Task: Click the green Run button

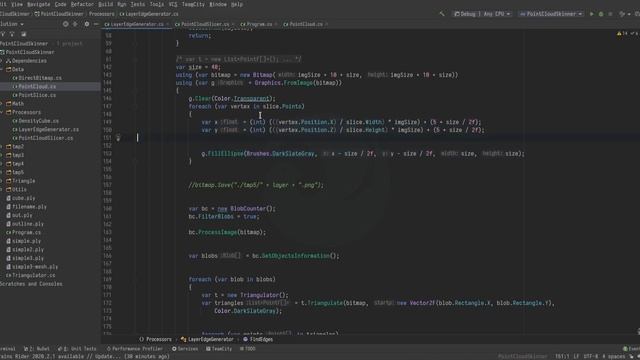Action: click(591, 14)
